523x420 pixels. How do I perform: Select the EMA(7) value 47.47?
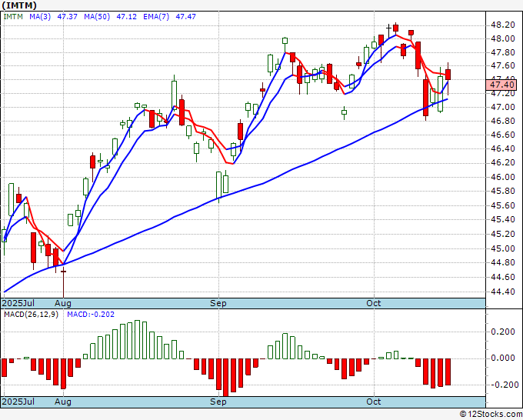(186, 16)
